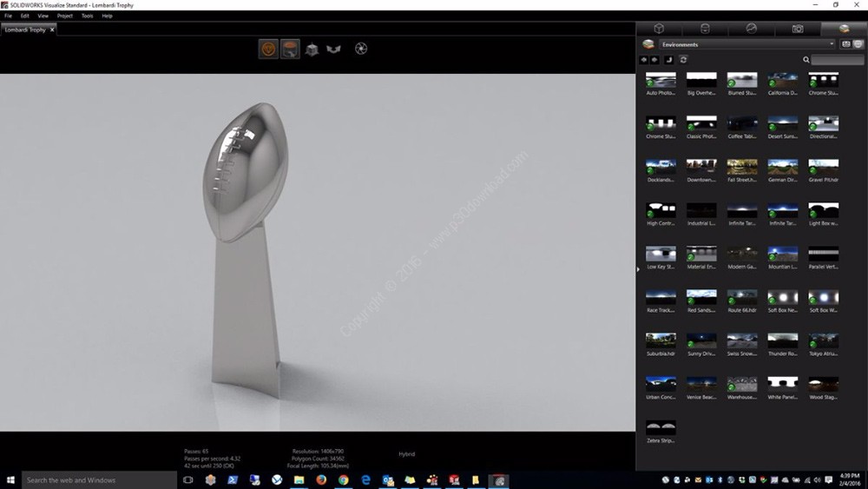Screen dimensions: 868x489
Task: Select the Industrial environment thumbnail
Action: [x=701, y=210]
